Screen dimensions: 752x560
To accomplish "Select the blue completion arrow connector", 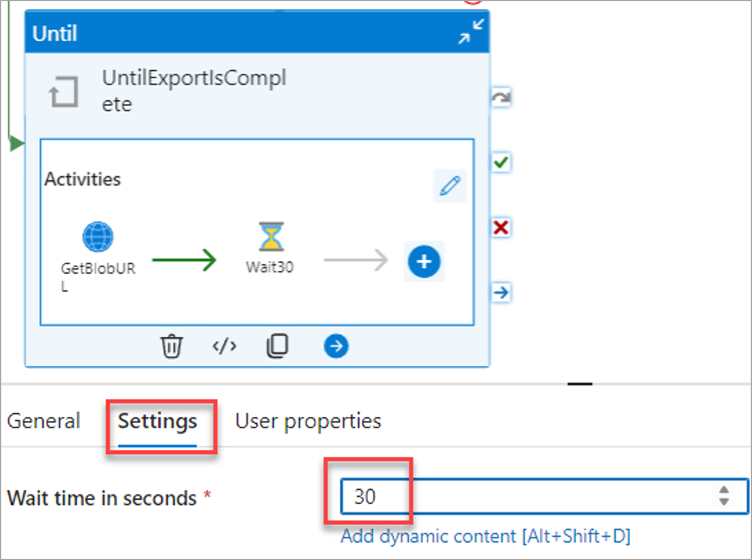I will pos(501,292).
